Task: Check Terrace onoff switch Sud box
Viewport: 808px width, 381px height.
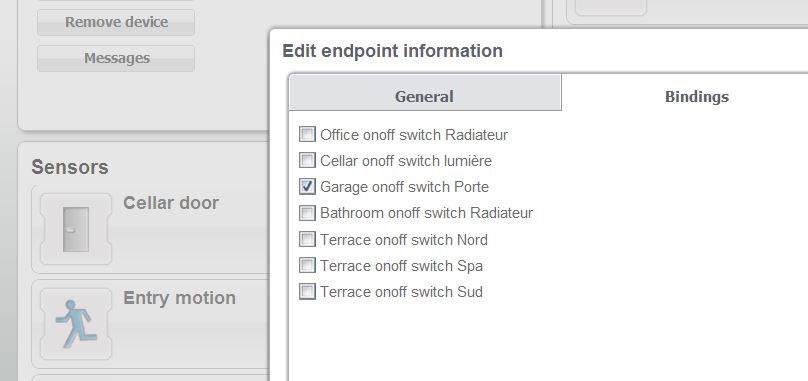Action: [307, 292]
